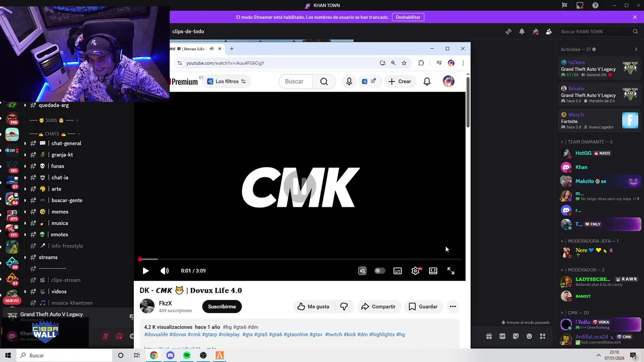Image resolution: width=644 pixels, height=362 pixels.
Task: Toggle Discord microphone mute
Action: [106, 336]
